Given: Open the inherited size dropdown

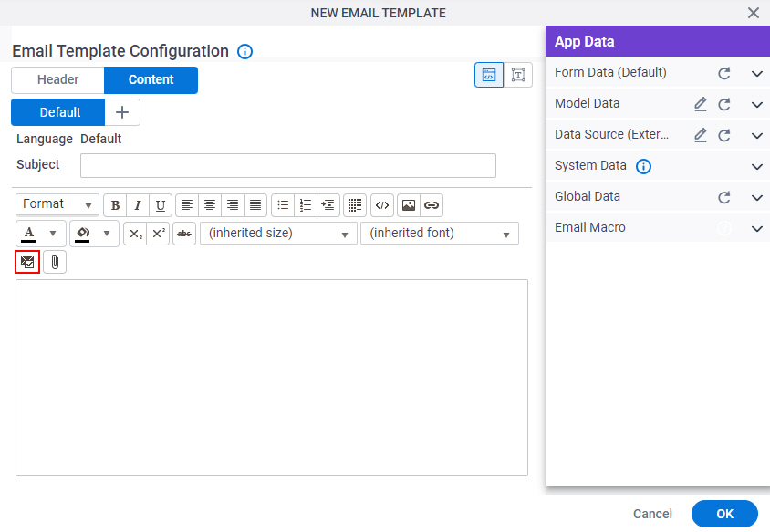Looking at the screenshot, I should point(278,234).
